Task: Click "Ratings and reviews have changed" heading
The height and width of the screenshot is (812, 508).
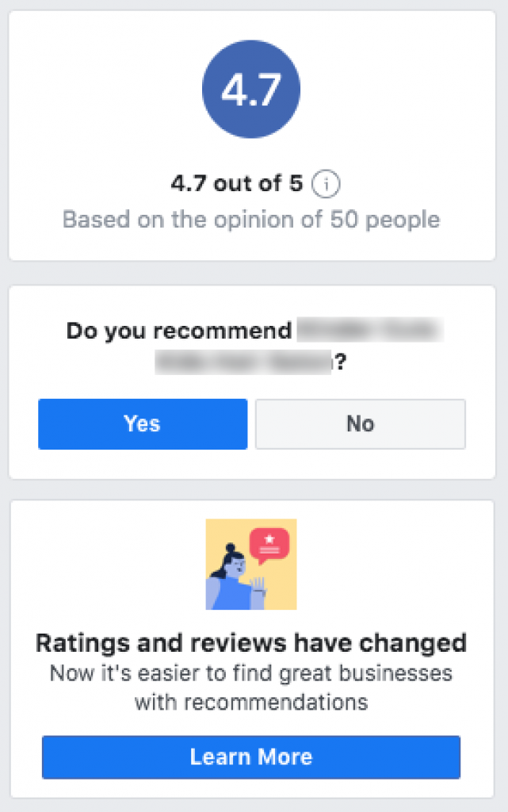Action: 251,642
